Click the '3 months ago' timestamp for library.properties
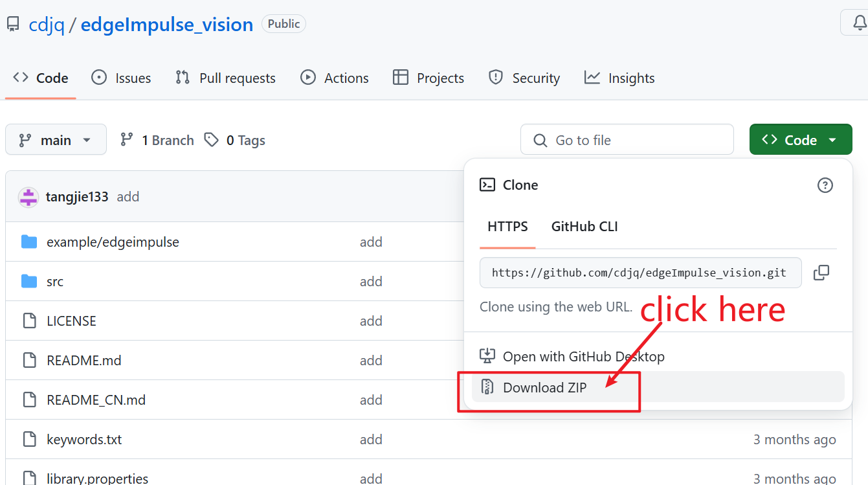 click(794, 479)
